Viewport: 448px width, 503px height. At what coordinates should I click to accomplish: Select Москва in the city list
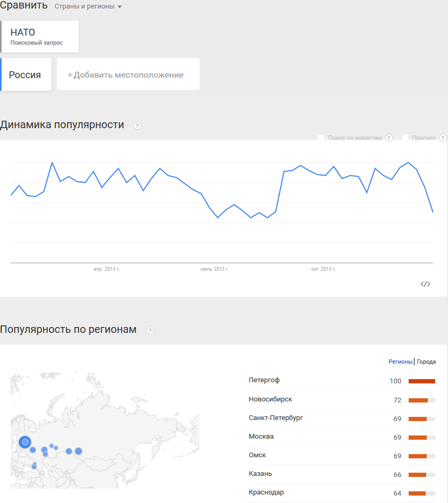261,437
